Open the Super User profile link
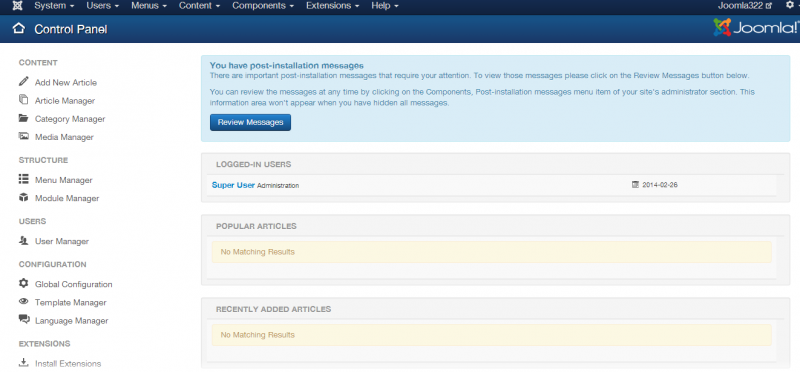 click(233, 185)
